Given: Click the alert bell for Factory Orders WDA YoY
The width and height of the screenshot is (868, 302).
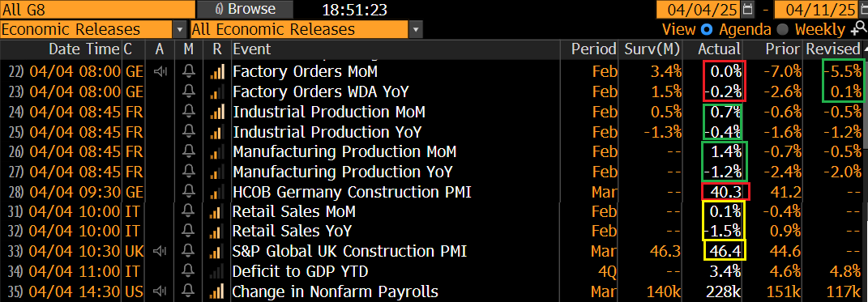Looking at the screenshot, I should point(190,91).
